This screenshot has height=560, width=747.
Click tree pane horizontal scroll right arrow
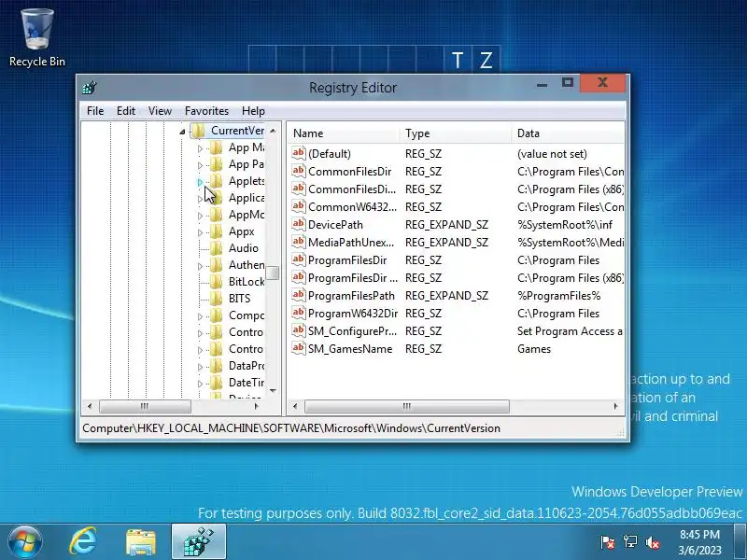click(257, 406)
